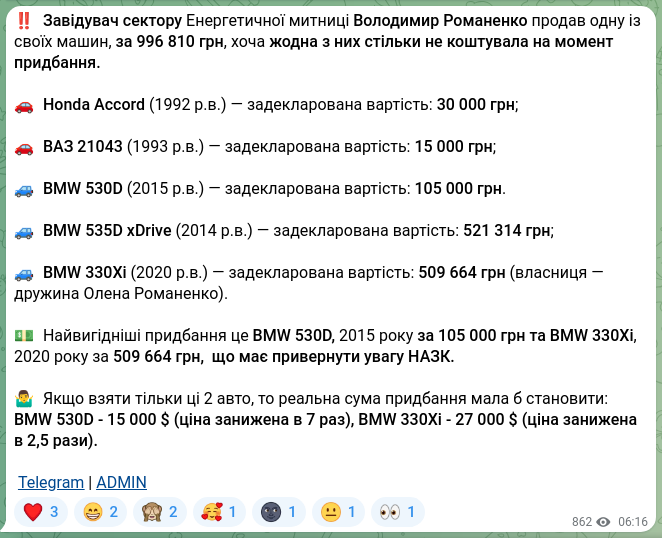Click the sale price 996 810 грн

click(x=180, y=41)
